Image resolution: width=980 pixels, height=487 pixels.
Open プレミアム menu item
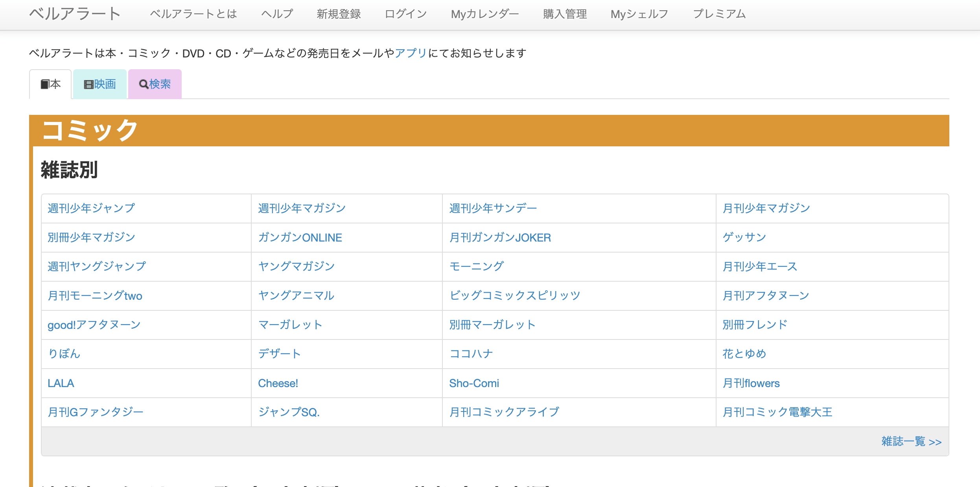point(719,14)
